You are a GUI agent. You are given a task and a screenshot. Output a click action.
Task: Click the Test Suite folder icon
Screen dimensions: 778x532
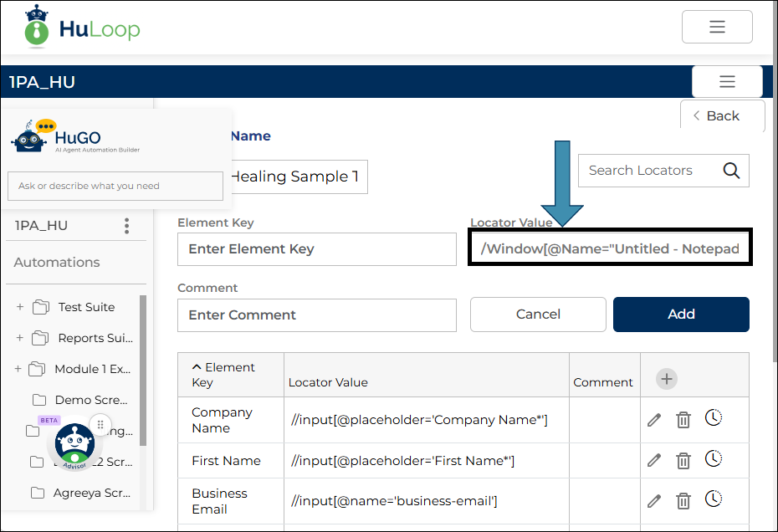coord(41,307)
